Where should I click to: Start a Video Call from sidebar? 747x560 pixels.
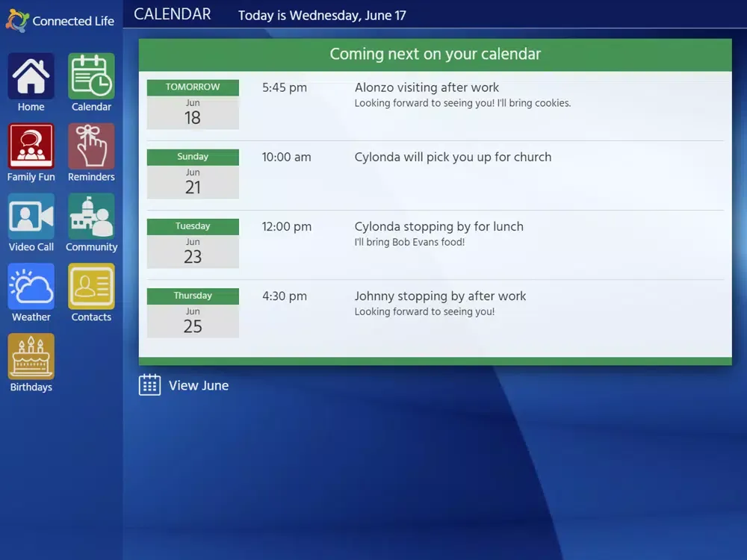point(31,217)
